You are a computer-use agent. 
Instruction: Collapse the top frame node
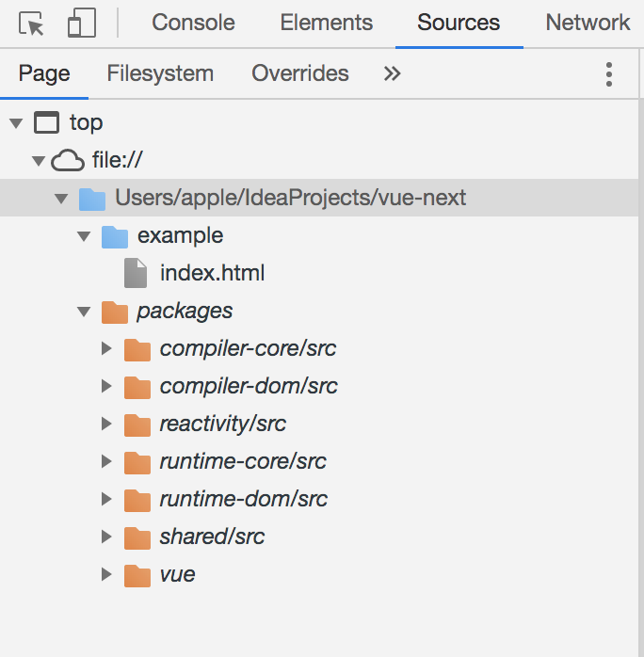(16, 123)
